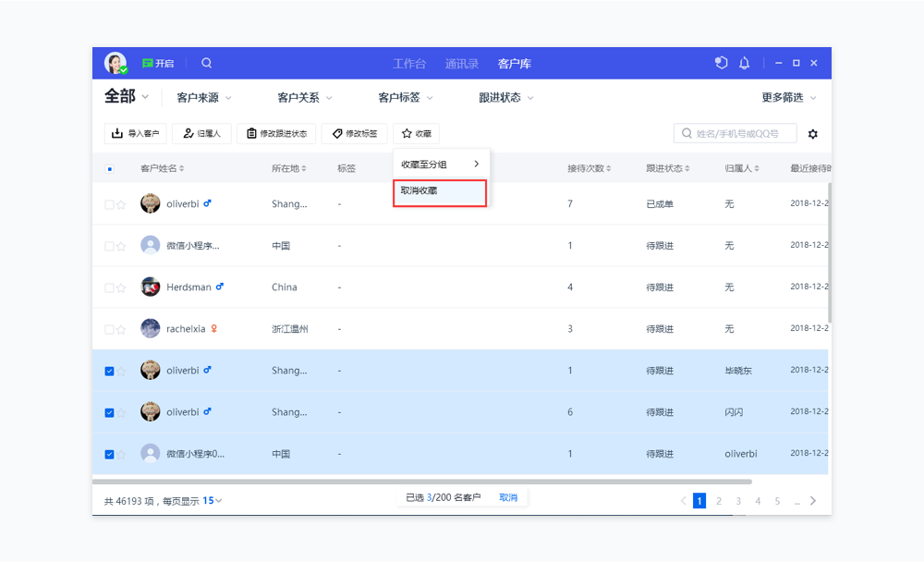The image size is (924, 562).
Task: Click the green 开启 chat status icon
Action: (x=147, y=63)
